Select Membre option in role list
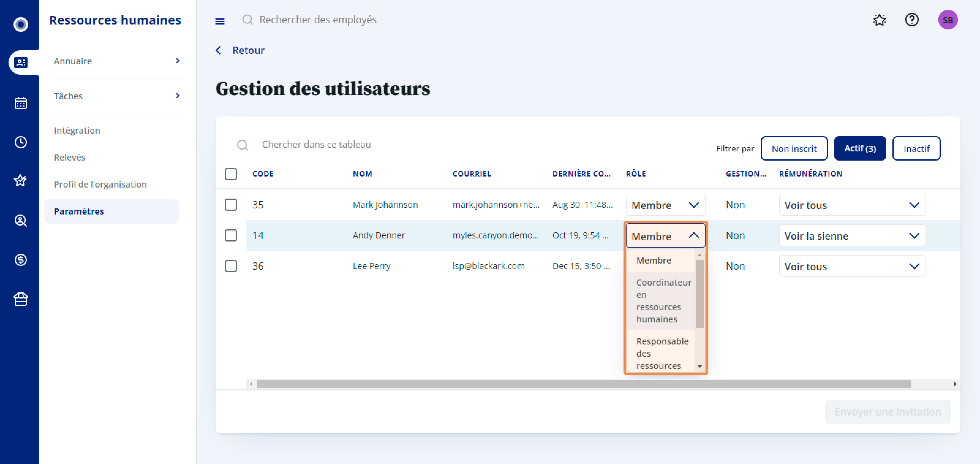The height and width of the screenshot is (464, 980). pos(661,261)
